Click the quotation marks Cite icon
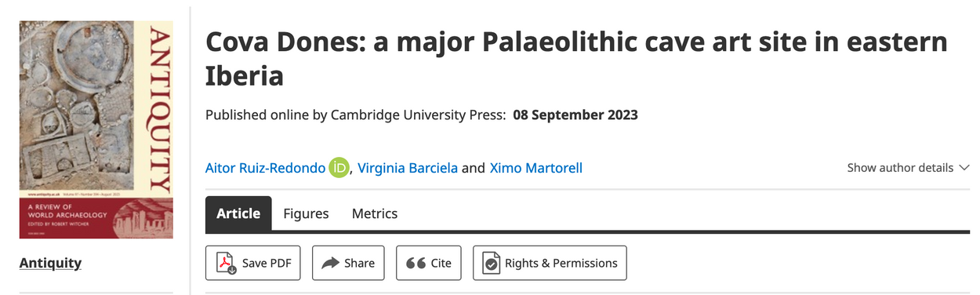 pyautogui.click(x=416, y=264)
